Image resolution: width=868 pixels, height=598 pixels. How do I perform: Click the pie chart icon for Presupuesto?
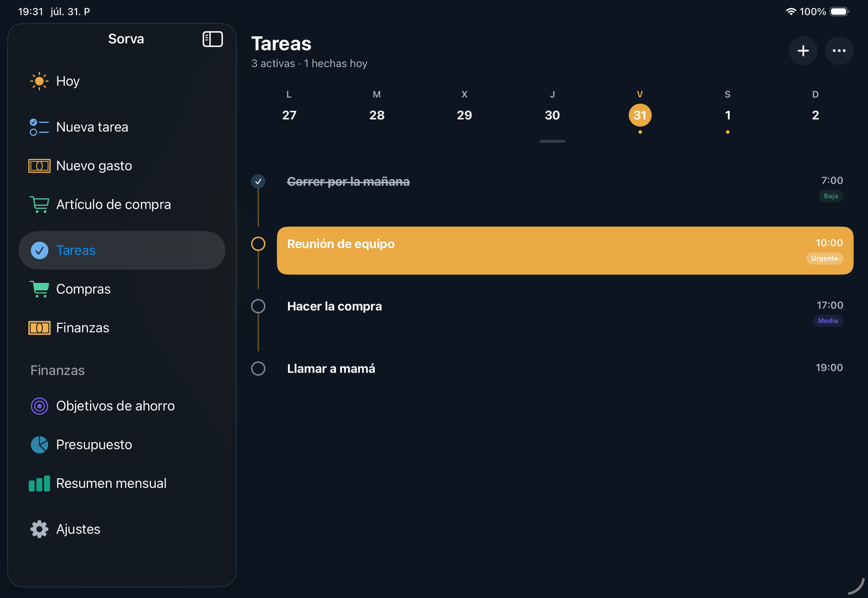coord(40,445)
